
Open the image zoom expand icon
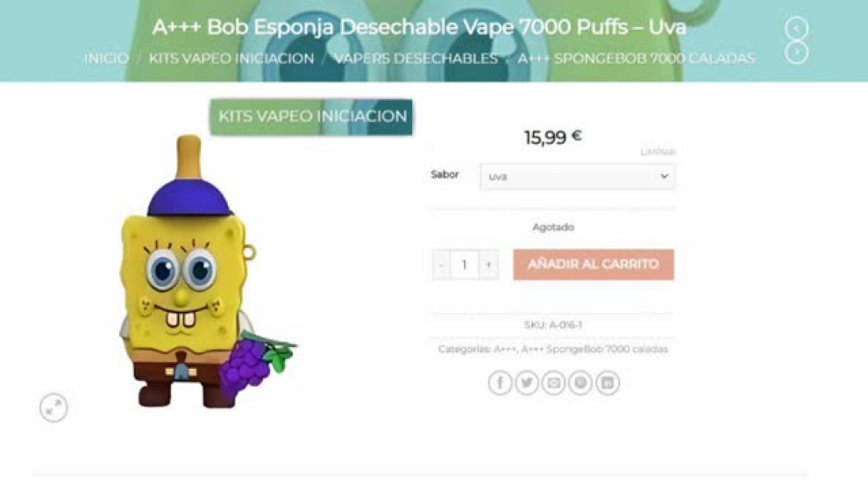pos(53,407)
